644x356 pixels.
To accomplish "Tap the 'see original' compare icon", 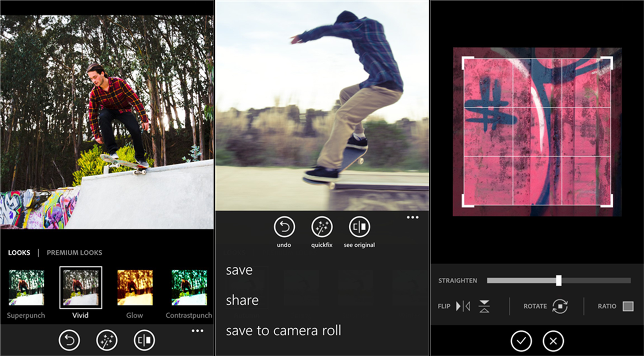I will click(359, 228).
